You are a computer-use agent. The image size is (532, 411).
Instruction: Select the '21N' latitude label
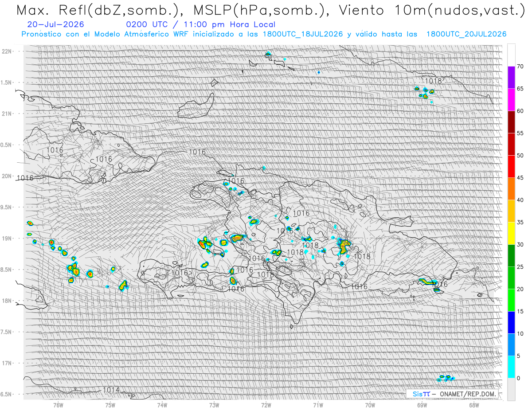[x=6, y=114]
